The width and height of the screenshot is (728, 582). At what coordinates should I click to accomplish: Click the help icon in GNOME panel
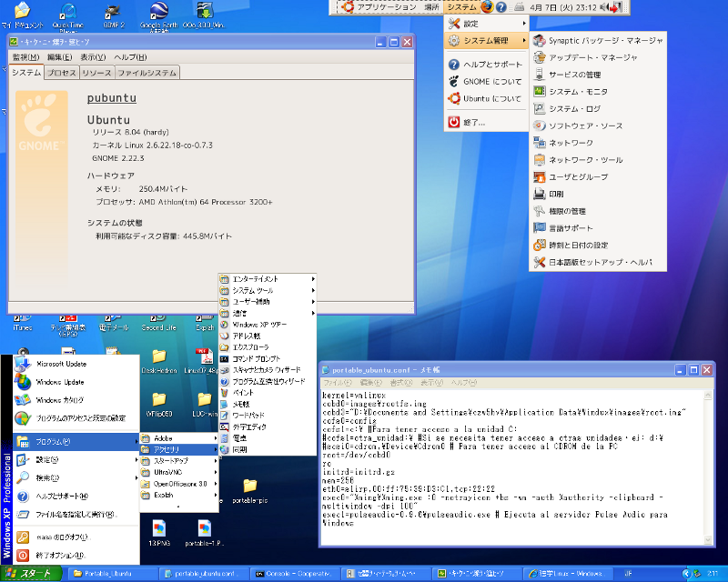click(x=501, y=7)
